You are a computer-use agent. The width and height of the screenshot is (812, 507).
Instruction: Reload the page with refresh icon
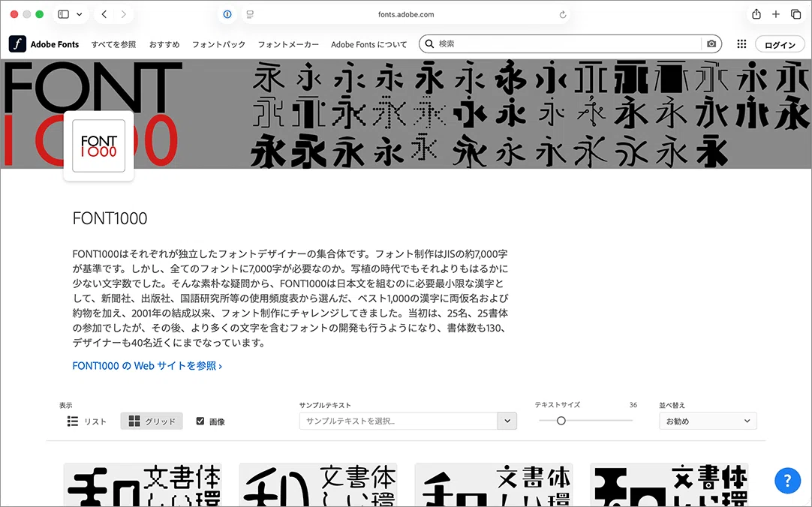[562, 14]
